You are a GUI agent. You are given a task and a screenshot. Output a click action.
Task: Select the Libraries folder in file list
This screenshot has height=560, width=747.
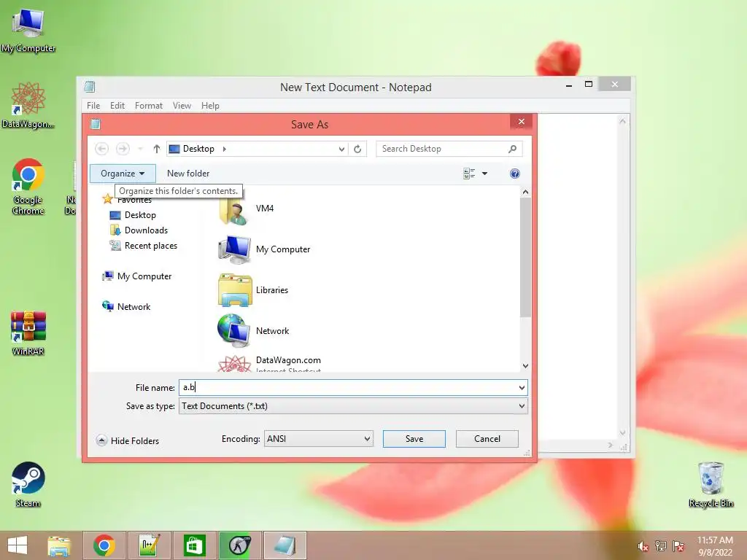[253, 290]
